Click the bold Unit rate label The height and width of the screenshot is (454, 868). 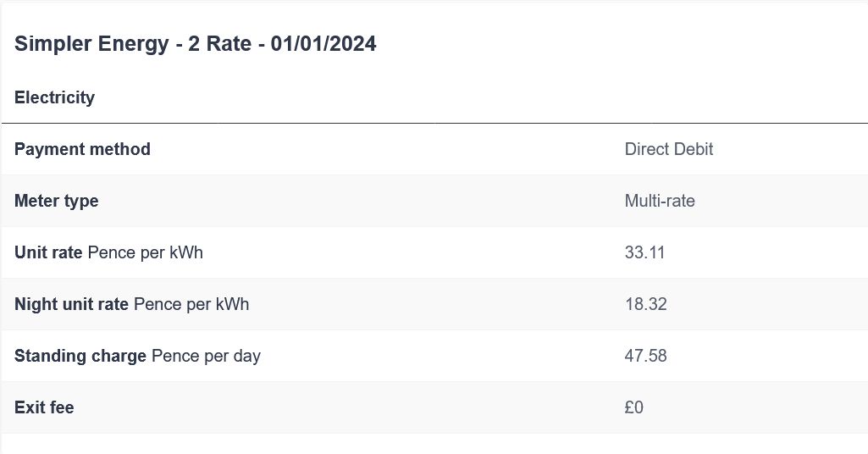[48, 253]
